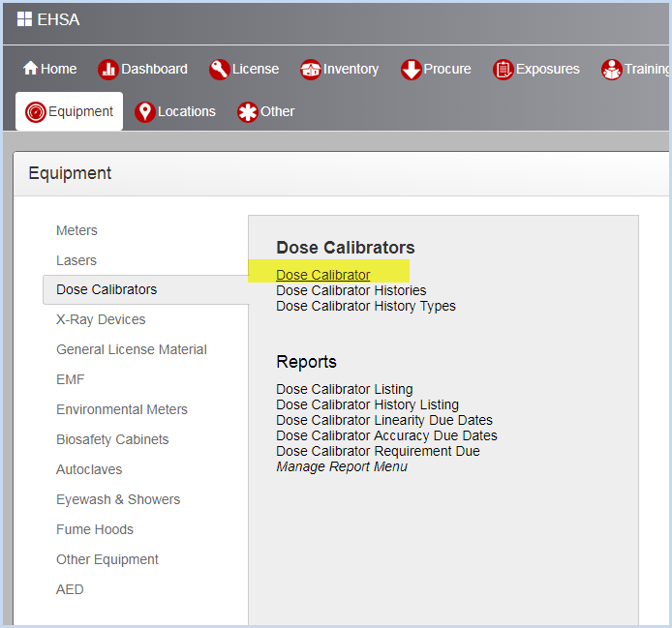Open Dose Calibrator Accuracy Due Dates
The height and width of the screenshot is (628, 672).
click(386, 435)
